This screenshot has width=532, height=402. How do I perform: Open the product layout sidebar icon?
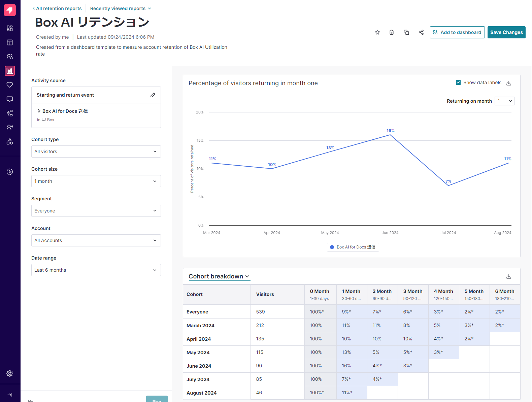click(10, 42)
